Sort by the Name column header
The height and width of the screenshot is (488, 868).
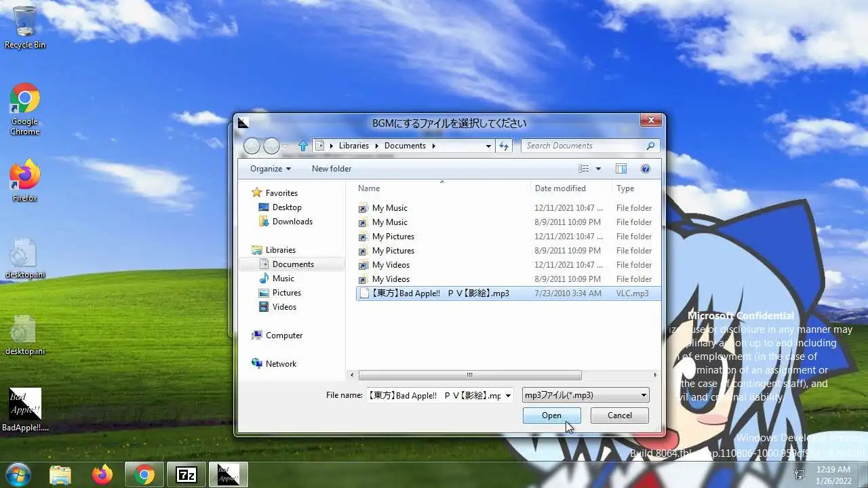tap(441, 188)
